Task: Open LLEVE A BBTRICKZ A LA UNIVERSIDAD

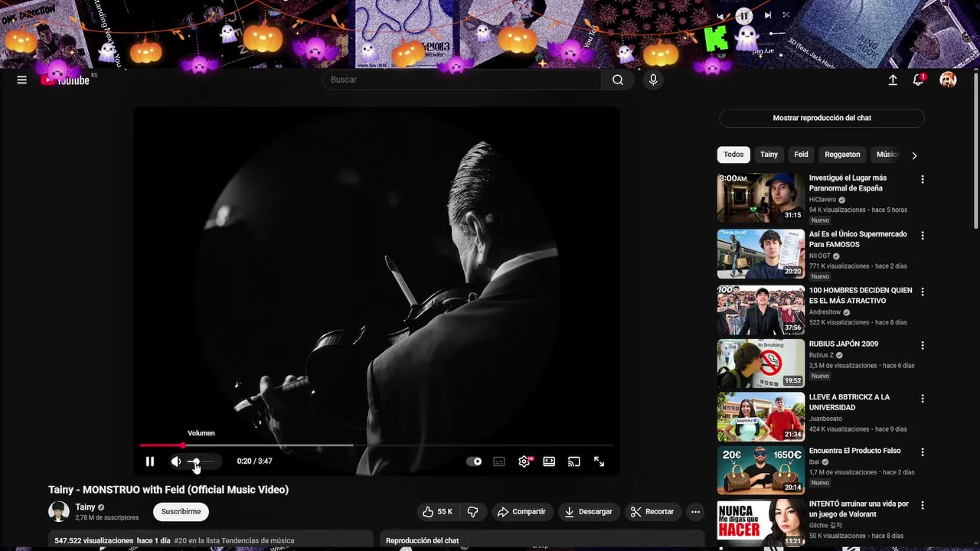Action: coord(849,403)
